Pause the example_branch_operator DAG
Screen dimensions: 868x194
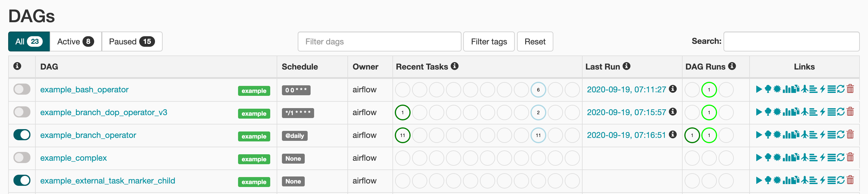(22, 135)
